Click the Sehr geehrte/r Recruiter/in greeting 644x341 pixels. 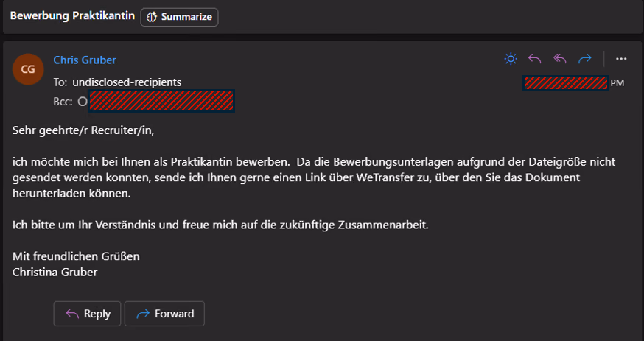pyautogui.click(x=83, y=130)
